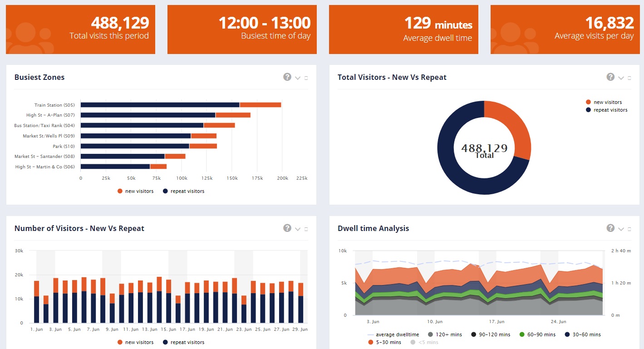Open help for the Busiest Zones panel
644x349 pixels.
point(287,77)
